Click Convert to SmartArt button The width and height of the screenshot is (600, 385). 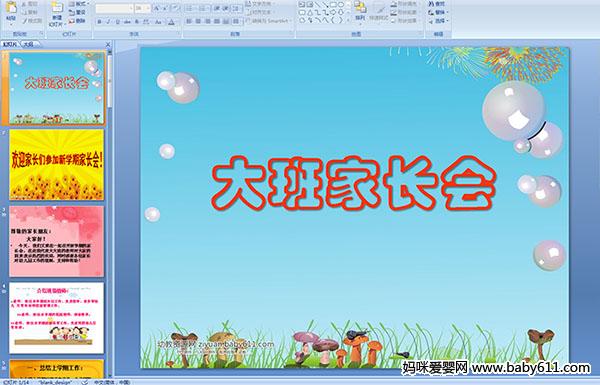[268, 21]
